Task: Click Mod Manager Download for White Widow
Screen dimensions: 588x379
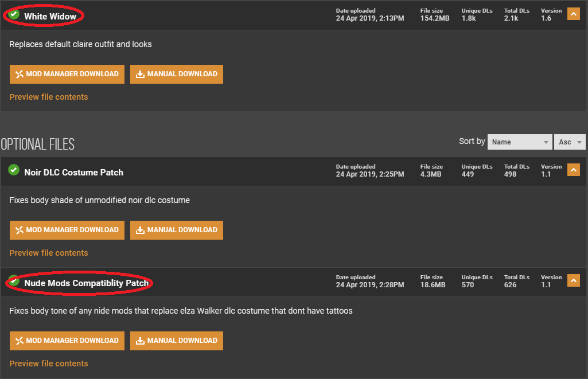Action: pyautogui.click(x=67, y=74)
